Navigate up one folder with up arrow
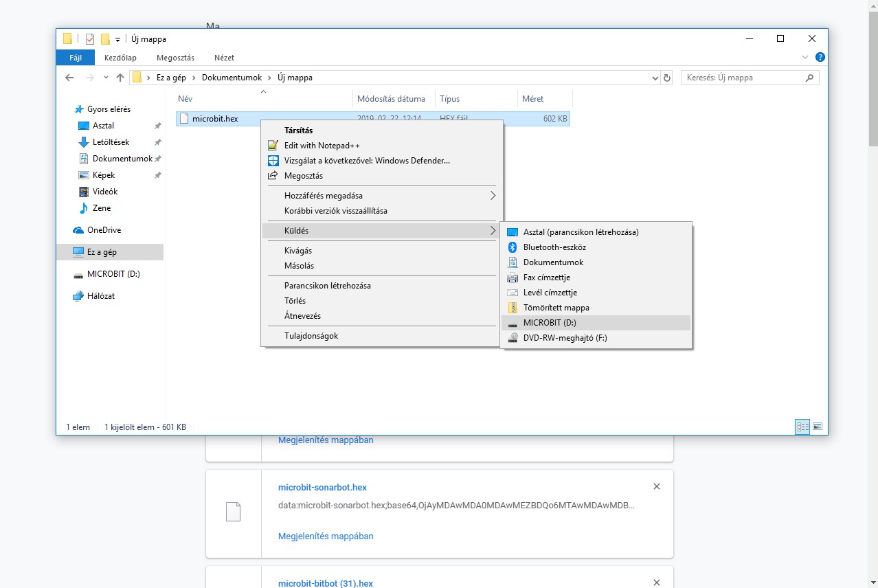 click(120, 78)
